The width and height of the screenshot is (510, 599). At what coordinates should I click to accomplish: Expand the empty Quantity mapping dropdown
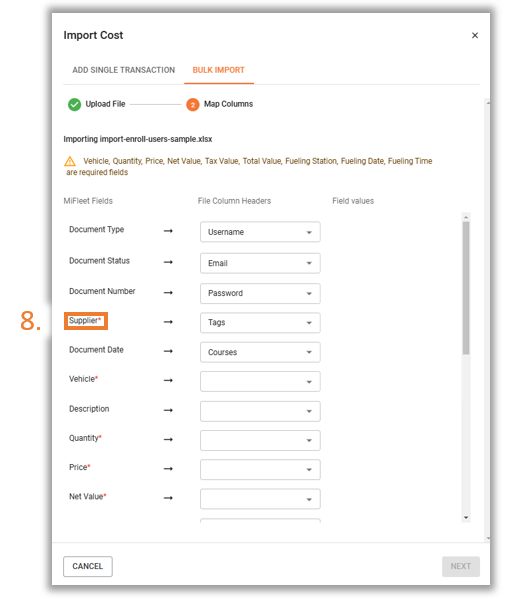point(260,440)
